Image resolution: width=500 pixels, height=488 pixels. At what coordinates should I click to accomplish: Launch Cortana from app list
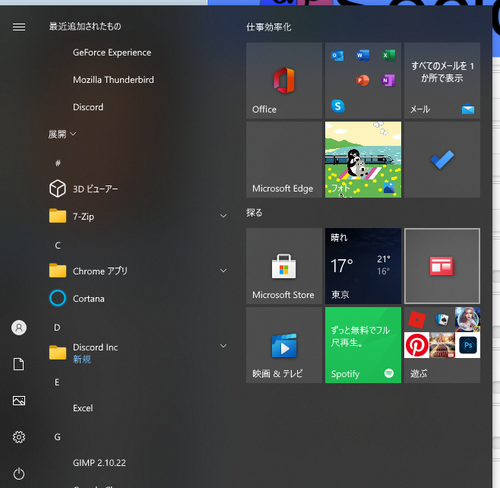point(138,298)
